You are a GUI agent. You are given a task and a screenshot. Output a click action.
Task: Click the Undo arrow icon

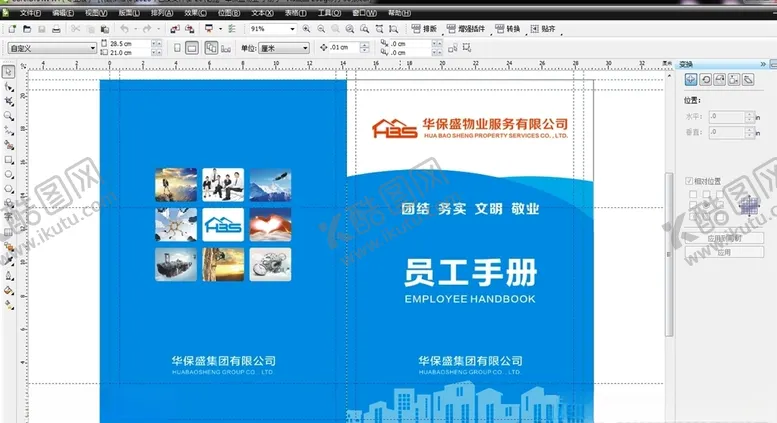point(124,29)
